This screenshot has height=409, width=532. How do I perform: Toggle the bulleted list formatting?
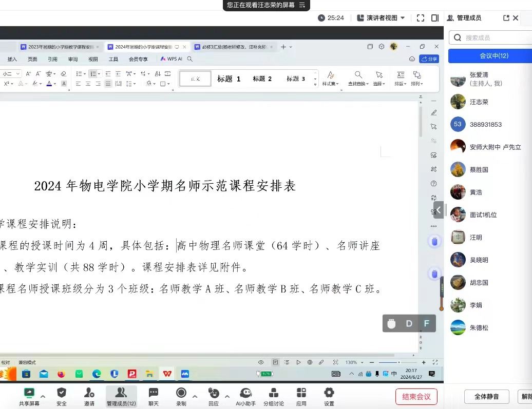click(x=80, y=73)
